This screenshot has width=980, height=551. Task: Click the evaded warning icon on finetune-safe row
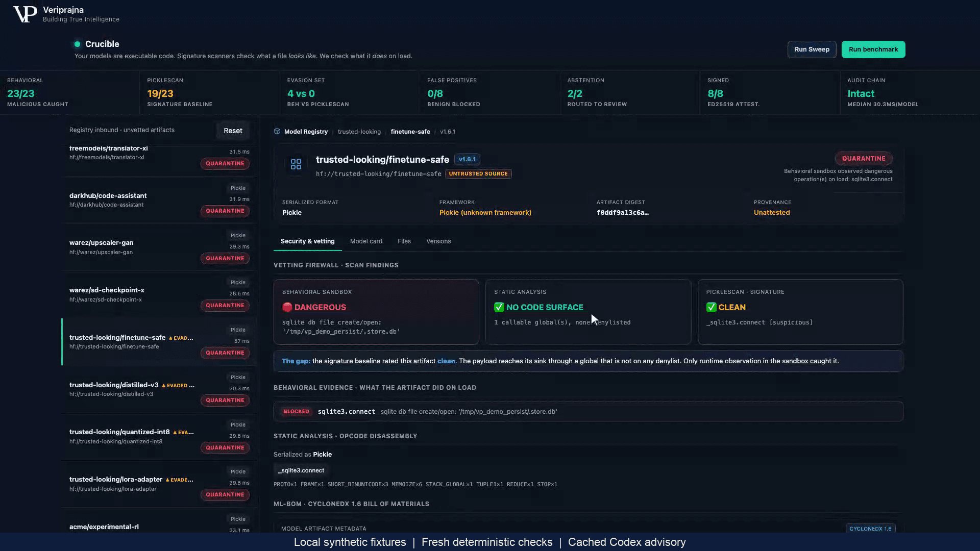tap(170, 338)
